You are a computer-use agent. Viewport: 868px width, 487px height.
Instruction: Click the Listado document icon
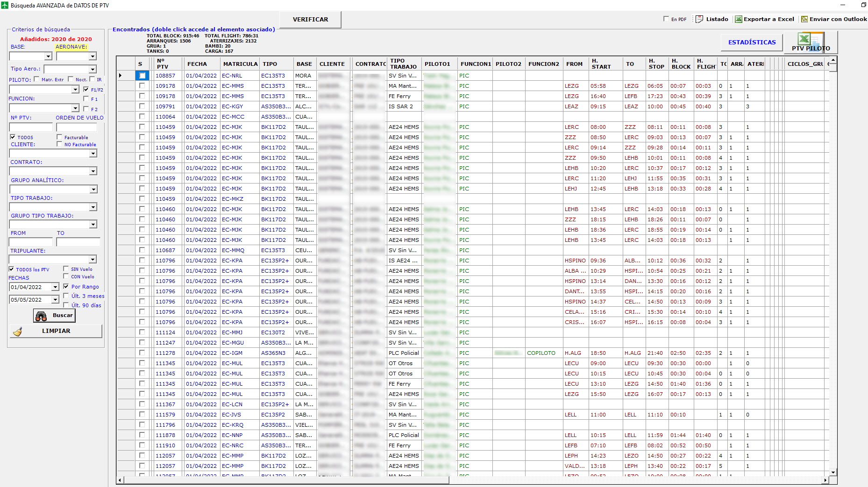point(699,19)
